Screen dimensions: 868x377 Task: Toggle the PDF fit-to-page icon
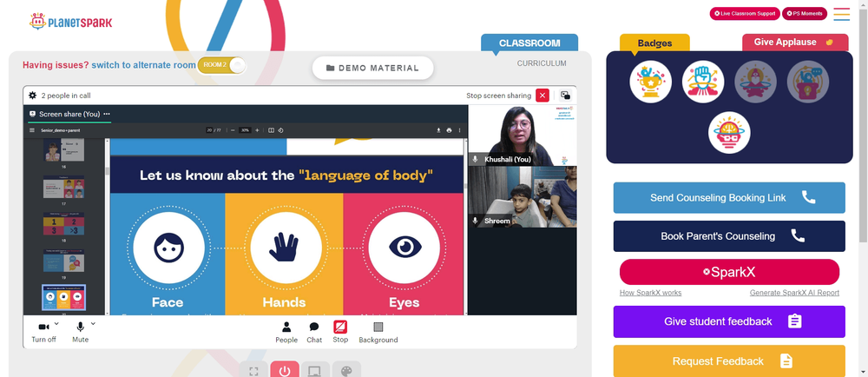click(x=271, y=130)
